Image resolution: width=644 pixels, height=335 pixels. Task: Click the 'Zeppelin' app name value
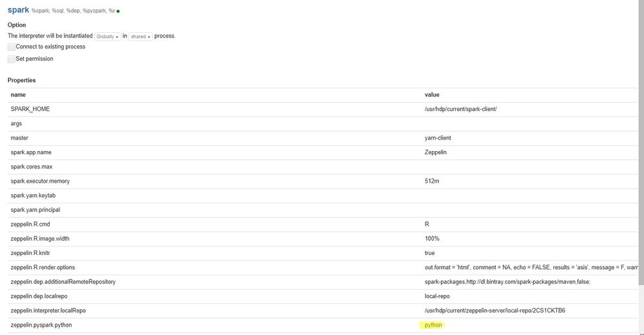click(435, 152)
